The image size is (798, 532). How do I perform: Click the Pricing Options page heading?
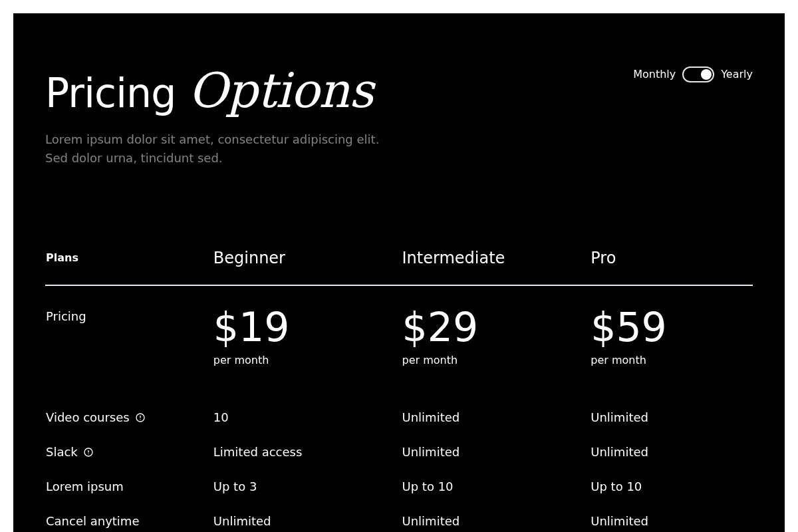210,92
